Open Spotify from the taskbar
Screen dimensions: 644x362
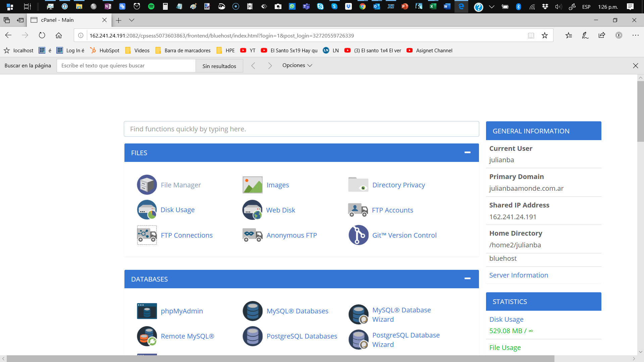(x=151, y=6)
